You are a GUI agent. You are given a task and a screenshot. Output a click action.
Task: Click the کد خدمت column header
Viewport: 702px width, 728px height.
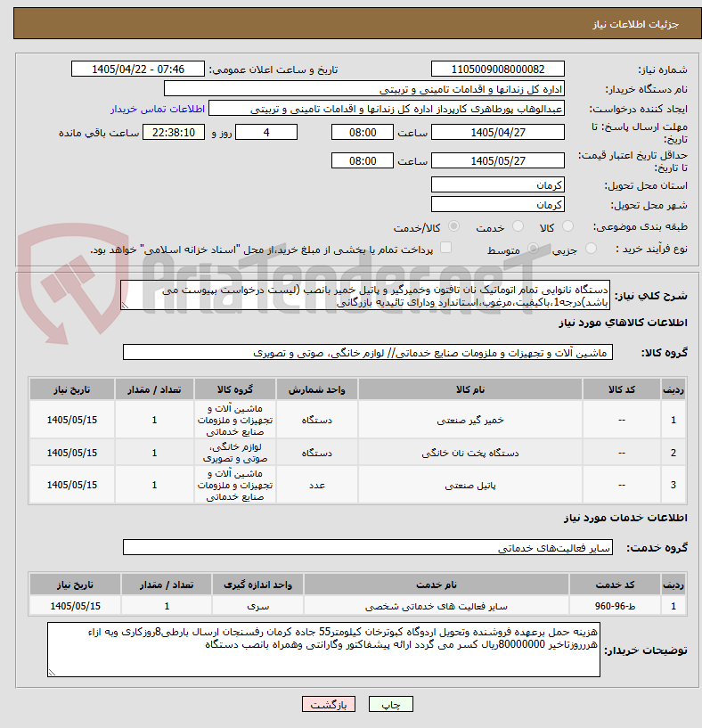click(x=615, y=585)
